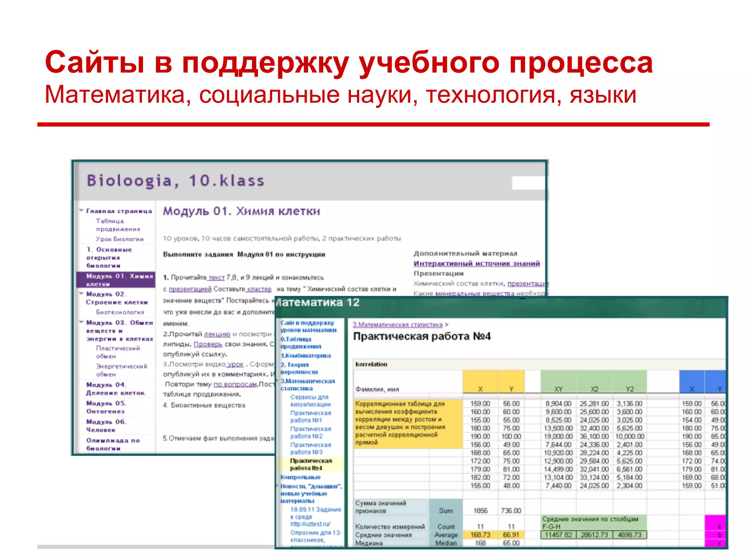
Task: Open Модуль 06. Человек
Action: pos(107,425)
